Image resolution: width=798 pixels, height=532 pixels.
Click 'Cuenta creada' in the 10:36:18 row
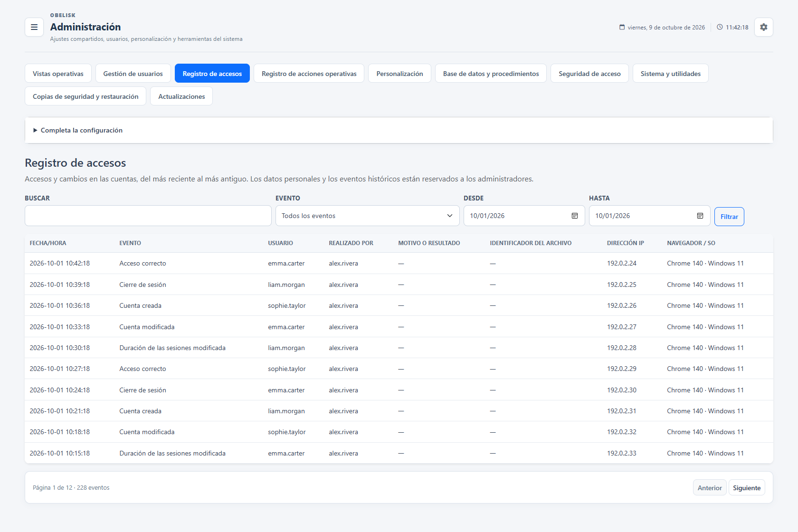141,306
